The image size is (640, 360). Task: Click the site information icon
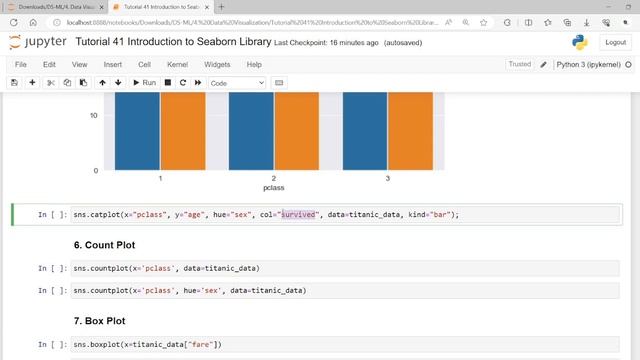point(57,22)
